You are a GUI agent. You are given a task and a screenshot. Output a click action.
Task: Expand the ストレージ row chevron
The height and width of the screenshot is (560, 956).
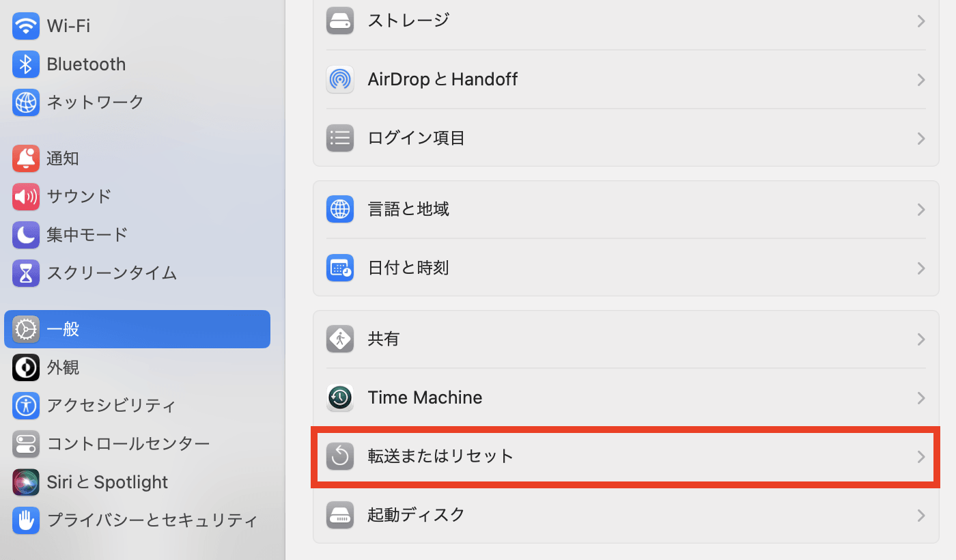[x=920, y=22]
